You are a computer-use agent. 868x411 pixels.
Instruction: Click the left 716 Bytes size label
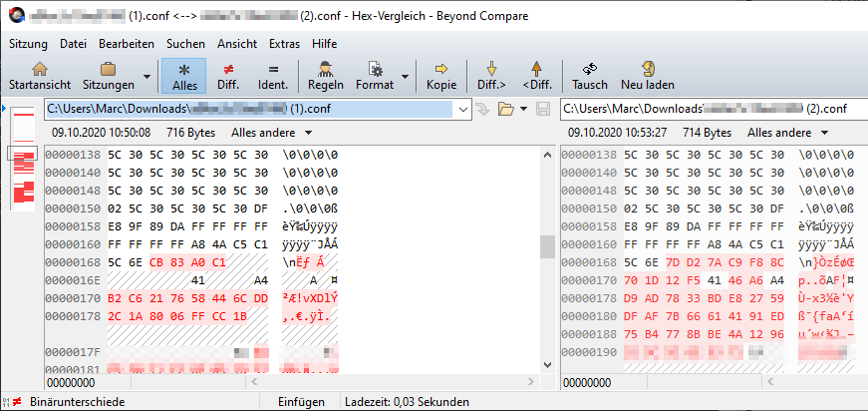tap(190, 133)
